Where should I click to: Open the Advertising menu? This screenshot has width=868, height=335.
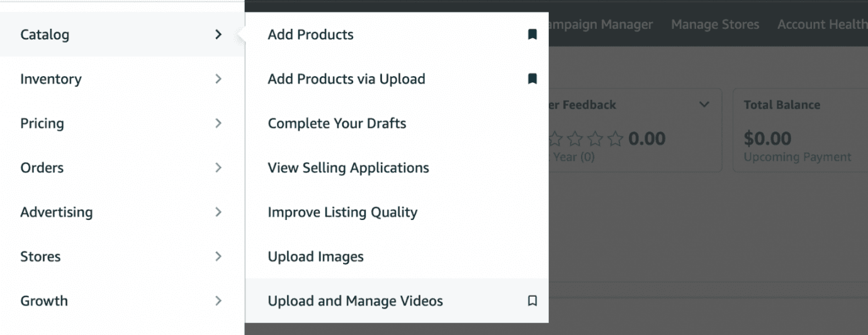tap(122, 212)
